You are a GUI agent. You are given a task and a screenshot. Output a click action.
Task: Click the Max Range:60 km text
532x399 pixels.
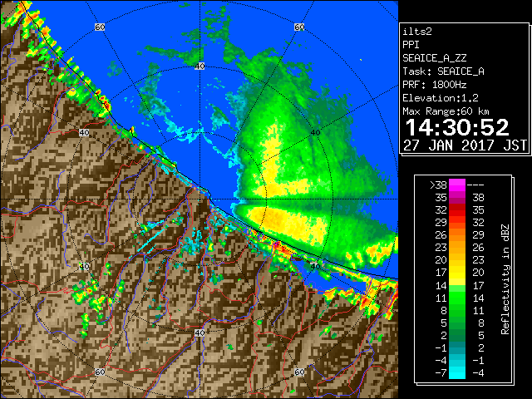point(446,111)
